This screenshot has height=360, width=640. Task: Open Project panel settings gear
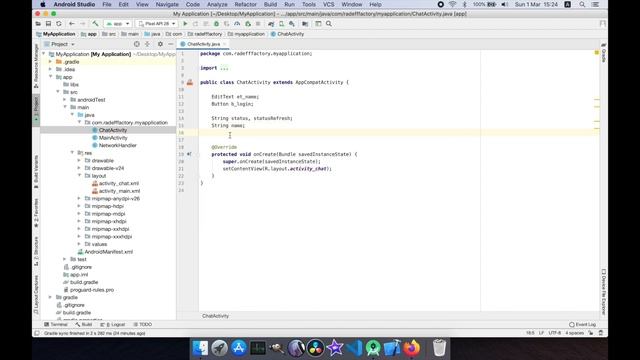tap(160, 44)
